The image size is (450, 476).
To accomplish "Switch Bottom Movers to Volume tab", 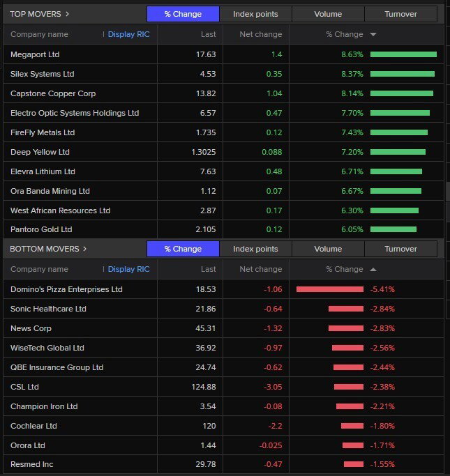I will click(x=328, y=249).
